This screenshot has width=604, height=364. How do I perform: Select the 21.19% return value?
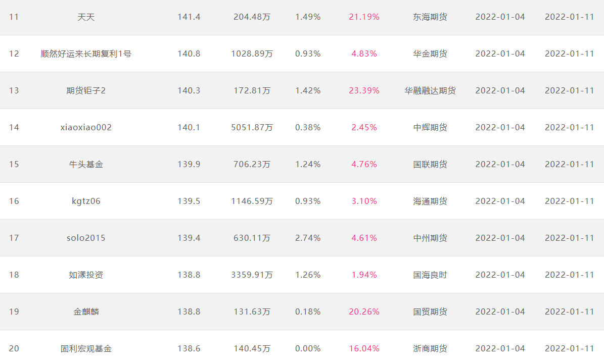pos(364,17)
